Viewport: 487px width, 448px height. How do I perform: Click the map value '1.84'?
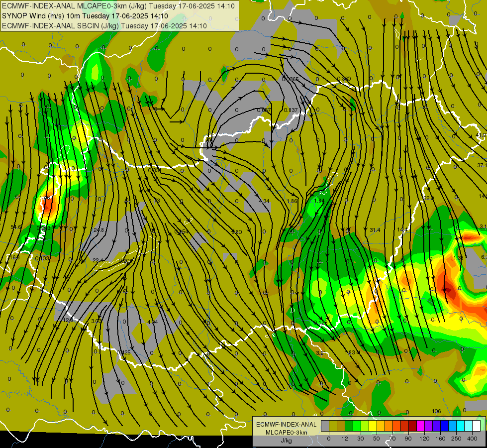click(x=319, y=201)
